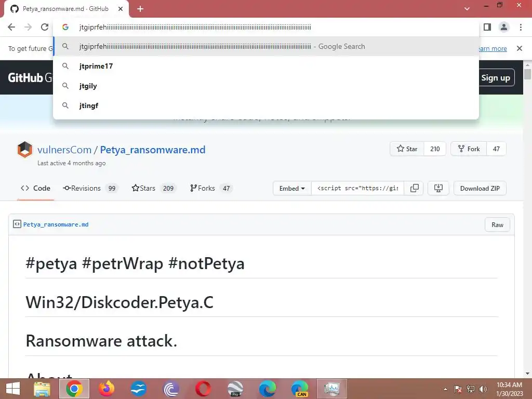
Task: Launch Firefox from the taskbar
Action: click(x=107, y=389)
